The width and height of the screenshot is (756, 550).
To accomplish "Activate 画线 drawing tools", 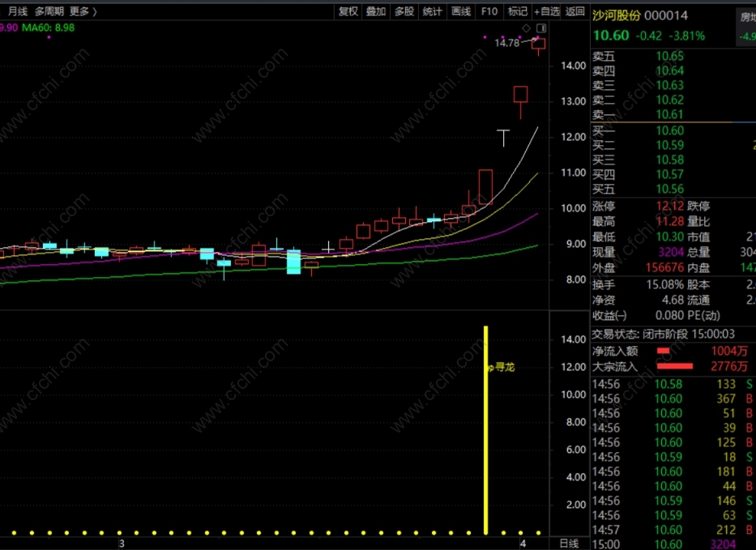I will tap(461, 11).
